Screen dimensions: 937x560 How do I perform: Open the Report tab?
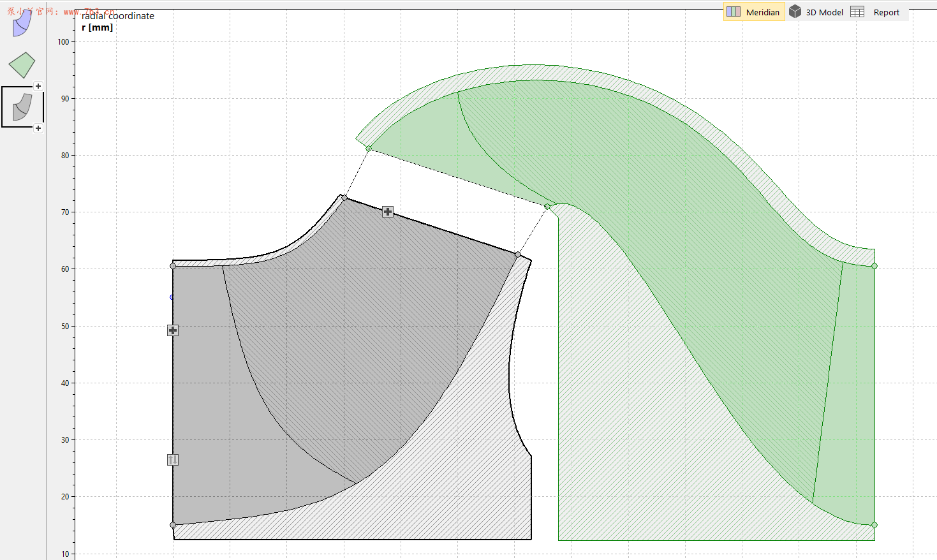point(886,12)
